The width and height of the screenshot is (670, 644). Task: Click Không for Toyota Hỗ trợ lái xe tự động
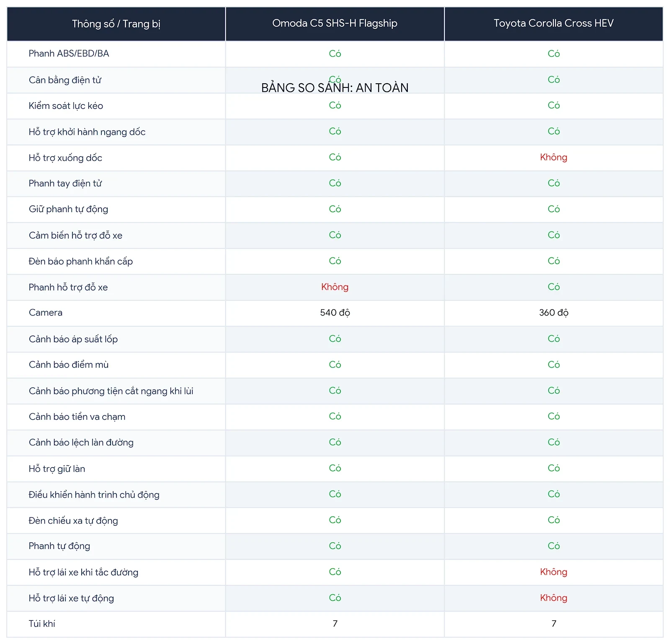click(x=554, y=598)
